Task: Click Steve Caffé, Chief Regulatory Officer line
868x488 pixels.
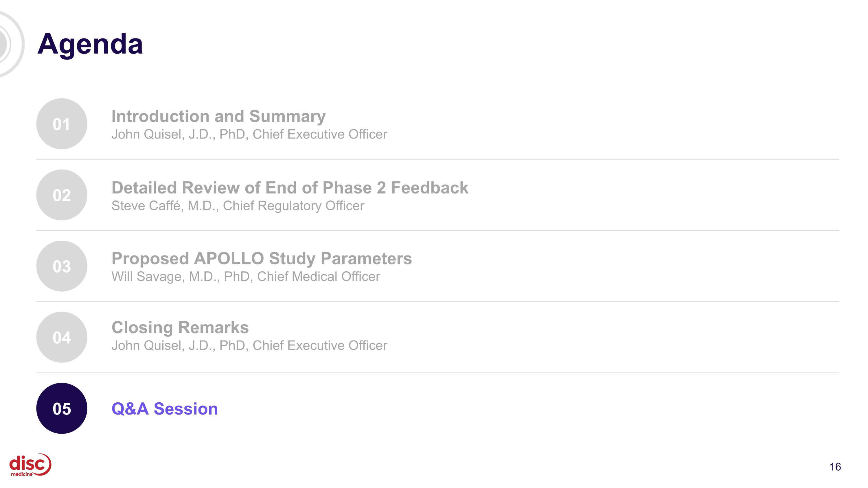Action: coord(238,206)
